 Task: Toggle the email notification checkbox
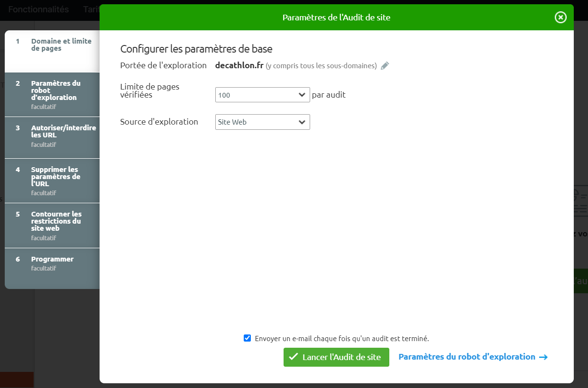247,338
